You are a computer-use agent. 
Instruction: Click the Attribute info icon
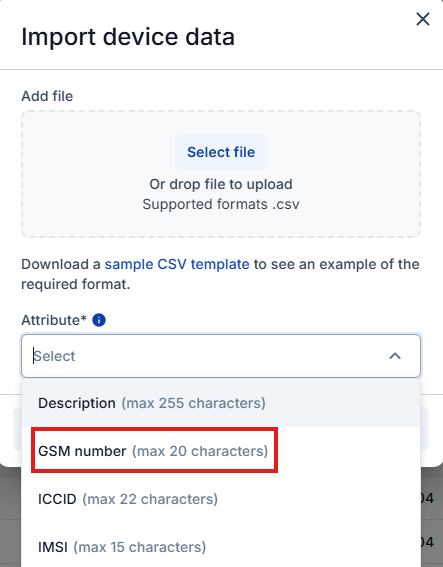pyautogui.click(x=99, y=320)
